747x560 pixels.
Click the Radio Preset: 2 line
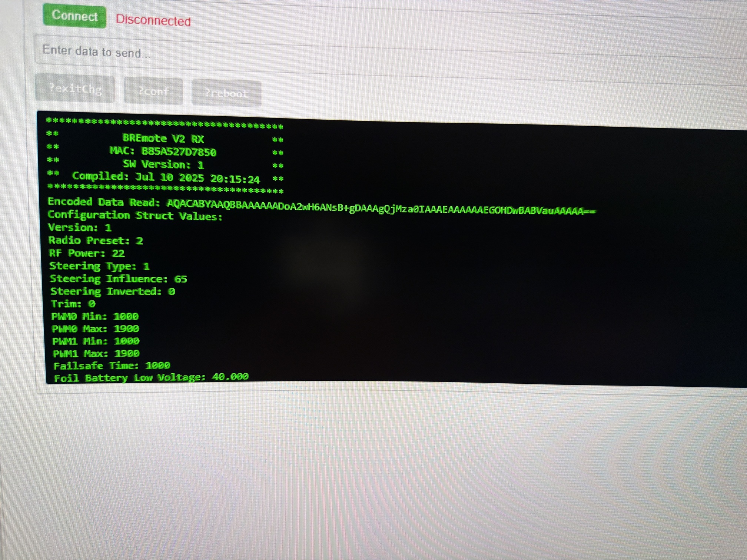pyautogui.click(x=96, y=241)
